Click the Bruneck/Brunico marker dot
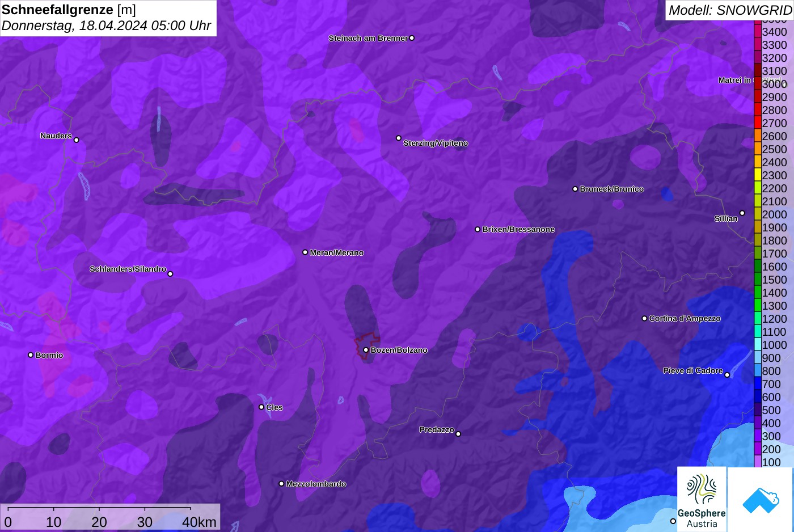The width and height of the screenshot is (794, 532). [575, 189]
